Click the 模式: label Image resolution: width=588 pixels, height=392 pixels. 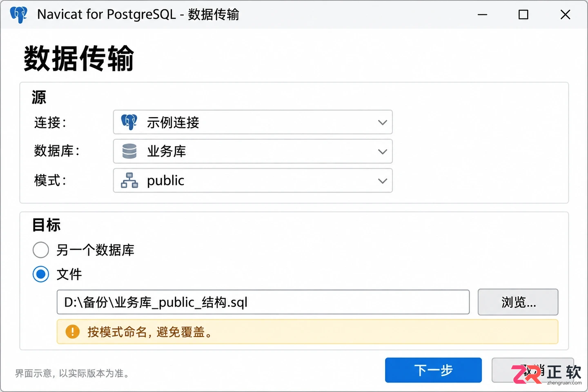click(x=50, y=180)
